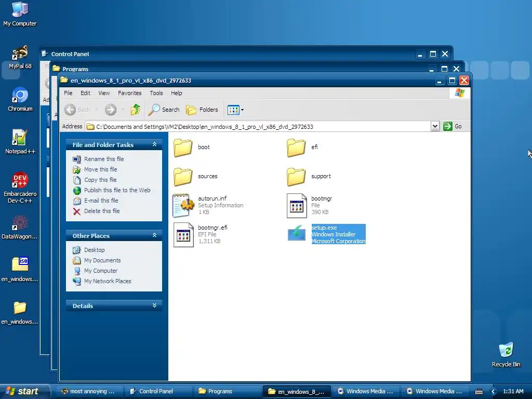Select Embarcadero Dev-C++ desktop shortcut
Viewport: 532px width, 399px height.
(20, 188)
